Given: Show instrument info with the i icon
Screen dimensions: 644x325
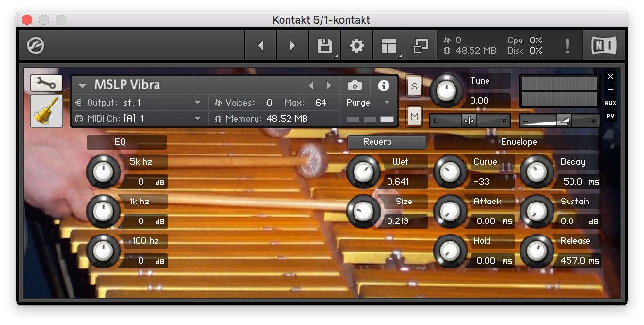Looking at the screenshot, I should click(x=383, y=85).
